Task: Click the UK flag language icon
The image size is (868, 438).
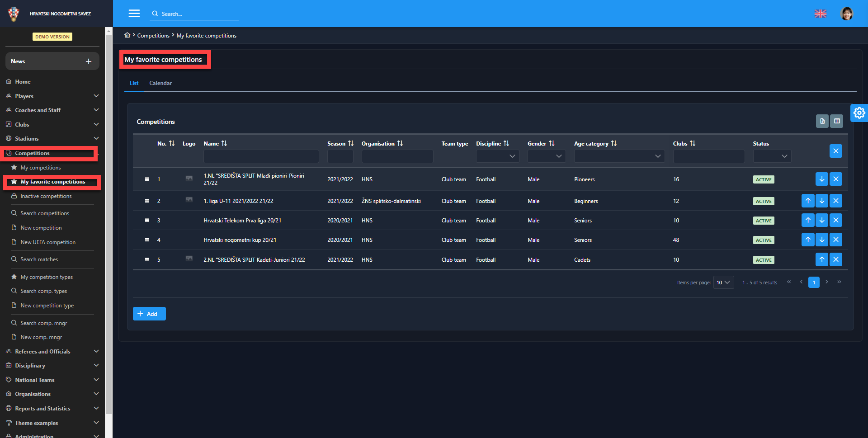Action: click(820, 14)
